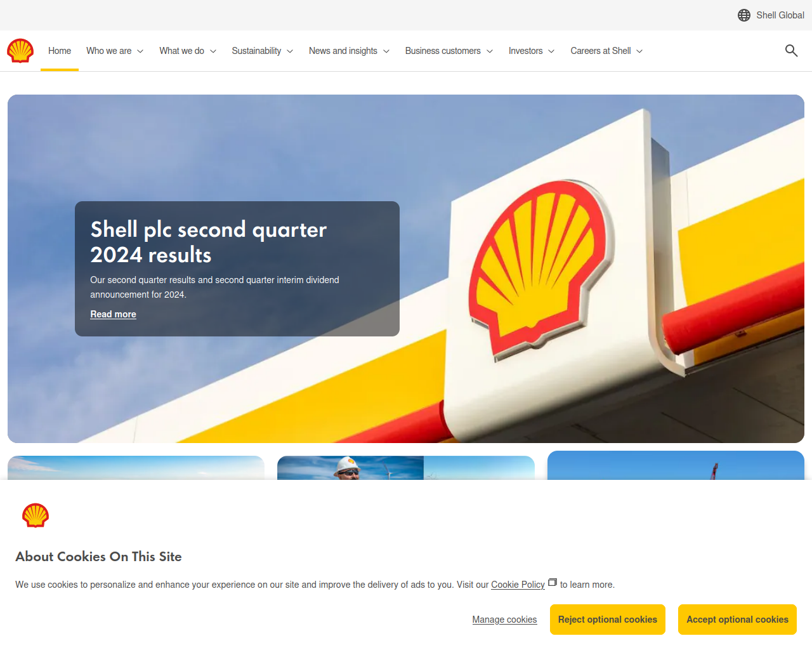Image resolution: width=812 pixels, height=650 pixels.
Task: Expand the Who we are menu
Action: click(x=115, y=51)
